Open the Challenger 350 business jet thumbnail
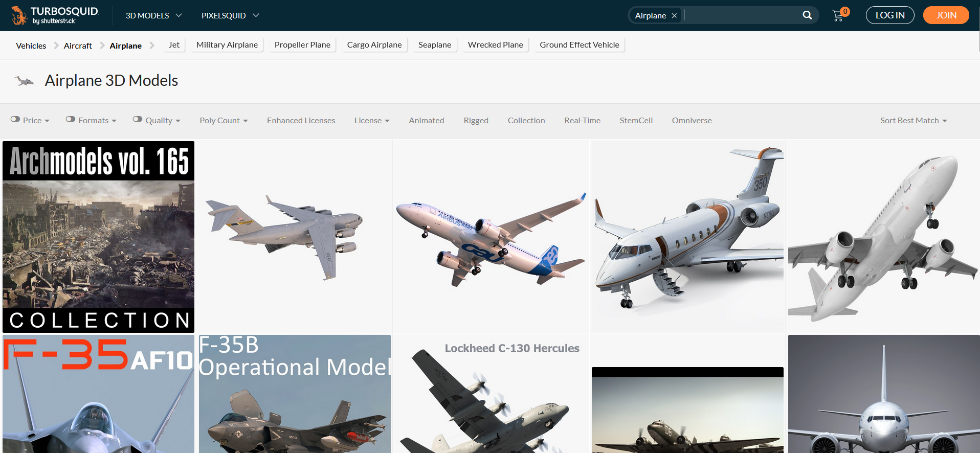 coord(687,237)
